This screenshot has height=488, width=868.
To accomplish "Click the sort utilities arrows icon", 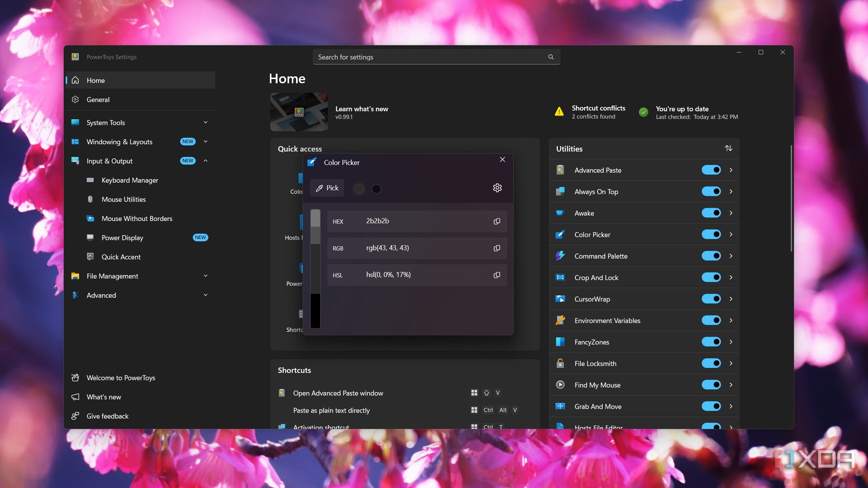I will tap(728, 148).
